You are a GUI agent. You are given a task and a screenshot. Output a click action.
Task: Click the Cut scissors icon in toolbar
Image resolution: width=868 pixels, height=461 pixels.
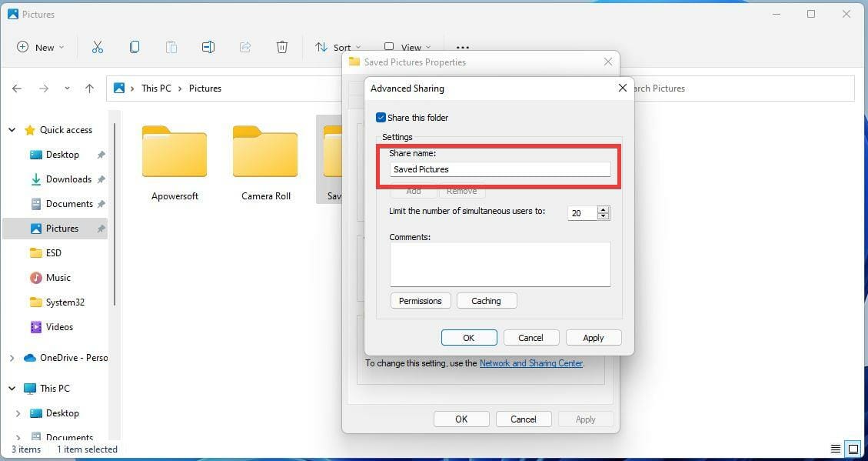[x=98, y=47]
